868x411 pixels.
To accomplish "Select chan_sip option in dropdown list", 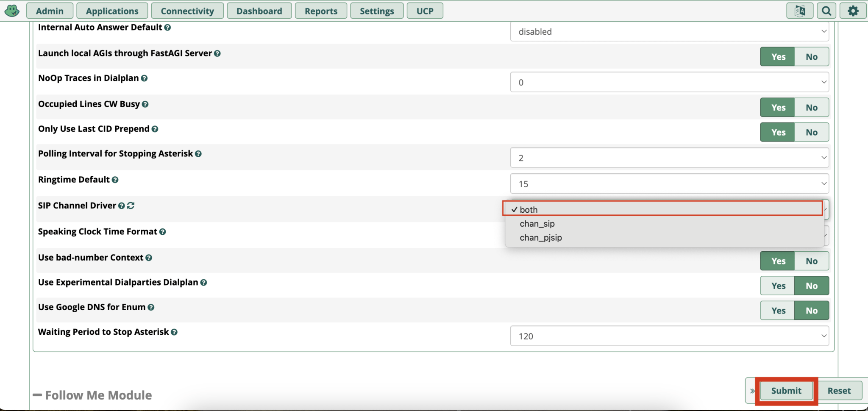I will tap(537, 224).
